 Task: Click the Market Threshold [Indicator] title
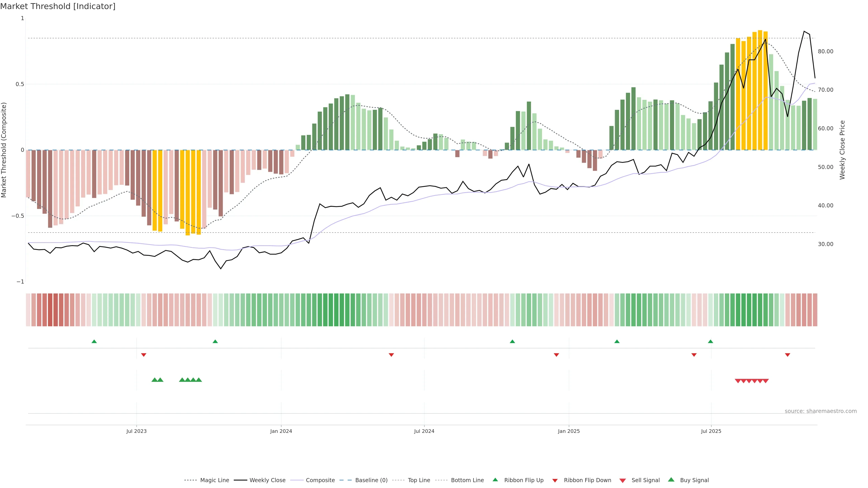coord(58,6)
